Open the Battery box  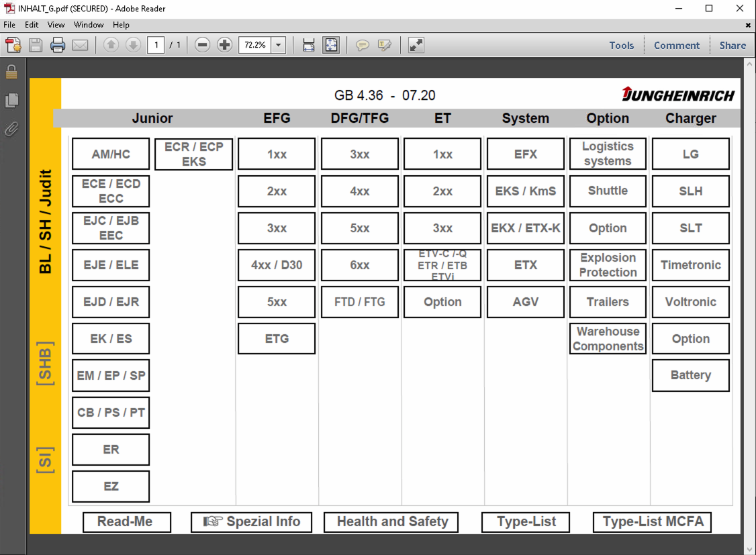[x=691, y=375]
